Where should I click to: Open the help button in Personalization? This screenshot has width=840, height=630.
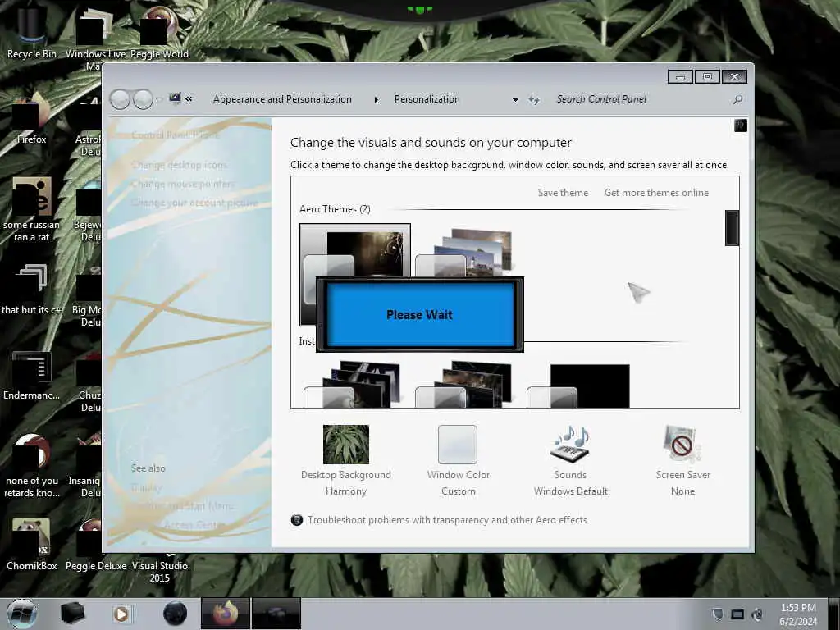(741, 126)
